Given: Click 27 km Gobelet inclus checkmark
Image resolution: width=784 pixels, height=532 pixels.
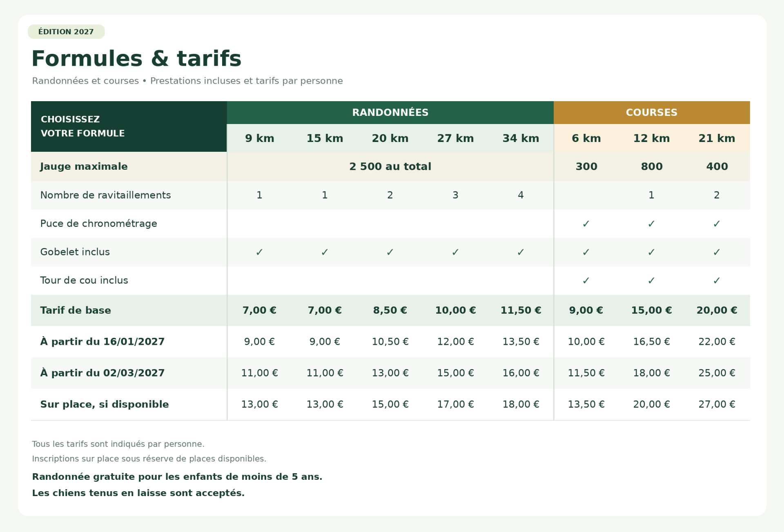Looking at the screenshot, I should pyautogui.click(x=455, y=252).
